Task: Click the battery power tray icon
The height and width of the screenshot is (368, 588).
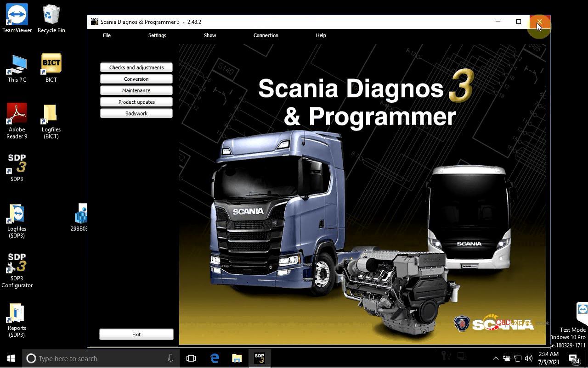Action: coord(507,358)
